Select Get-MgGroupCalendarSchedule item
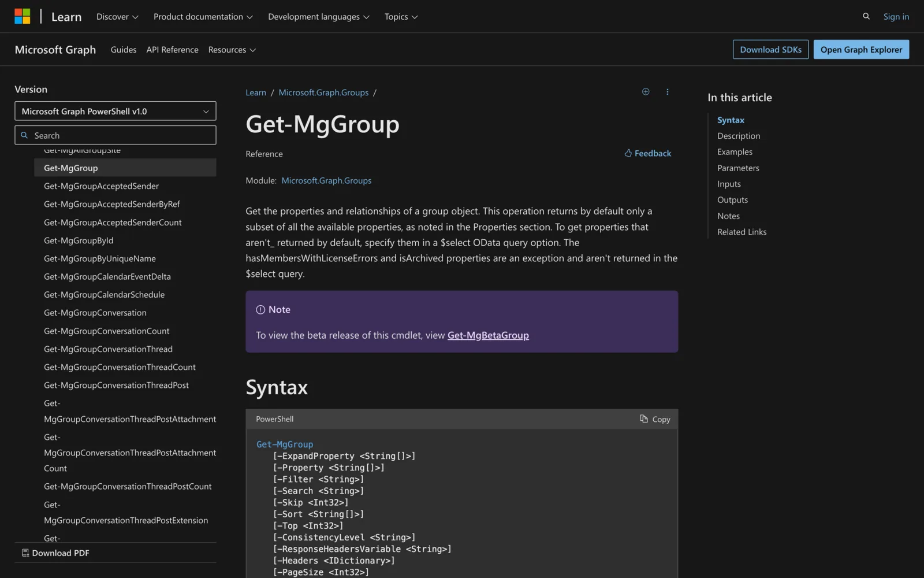 click(x=104, y=295)
